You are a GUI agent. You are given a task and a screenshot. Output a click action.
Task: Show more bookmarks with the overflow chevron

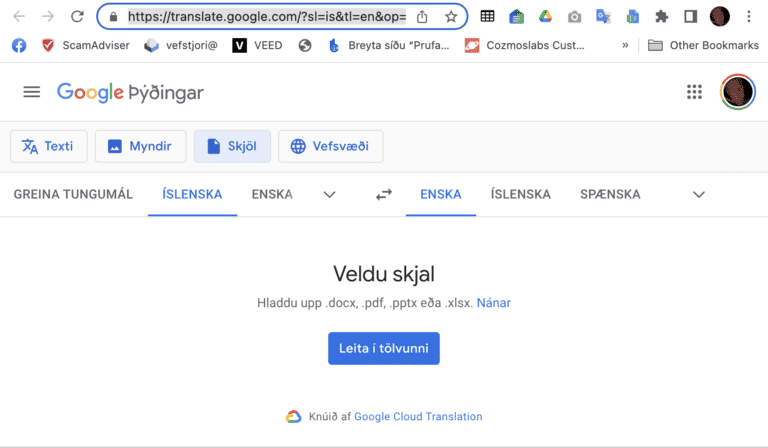point(625,45)
